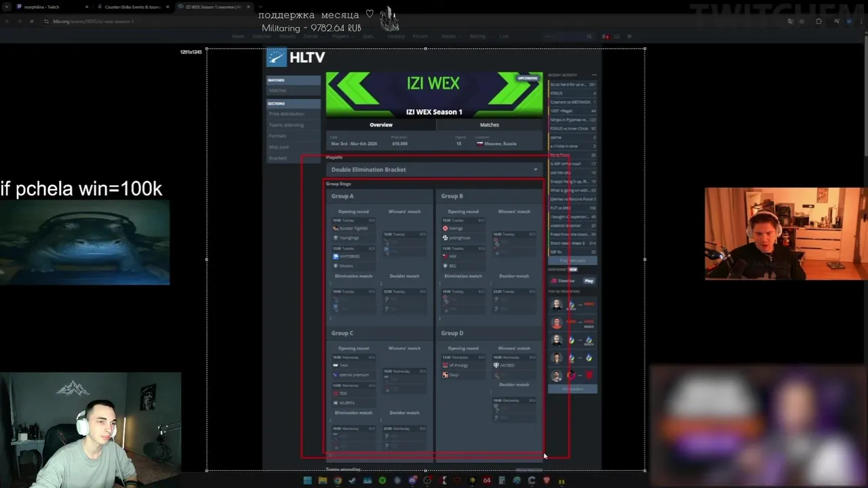Jump to the Formats section
This screenshot has height=488, width=868.
tap(293, 136)
